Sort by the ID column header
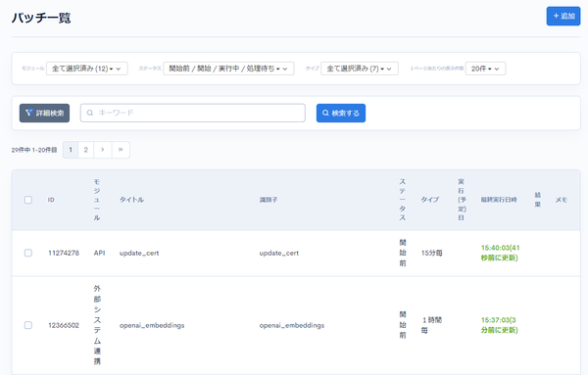This screenshot has width=588, height=375. point(51,200)
